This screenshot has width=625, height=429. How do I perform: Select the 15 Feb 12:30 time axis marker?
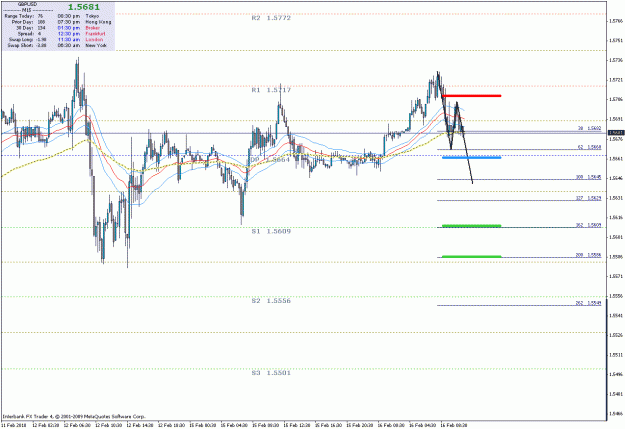coord(297,425)
